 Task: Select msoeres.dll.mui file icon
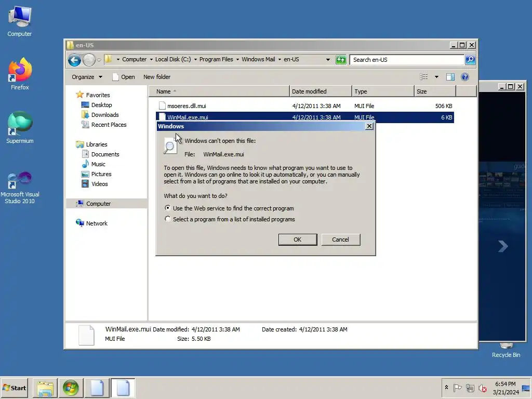tap(162, 106)
